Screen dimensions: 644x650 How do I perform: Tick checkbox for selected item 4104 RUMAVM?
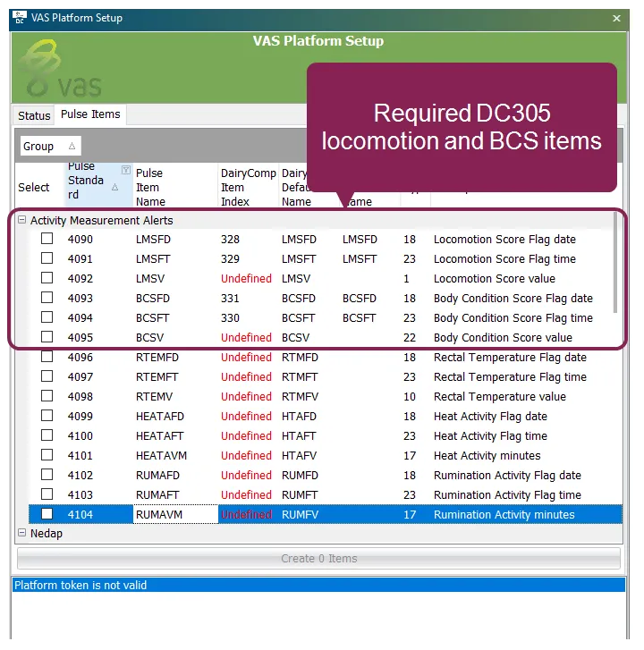(x=47, y=514)
